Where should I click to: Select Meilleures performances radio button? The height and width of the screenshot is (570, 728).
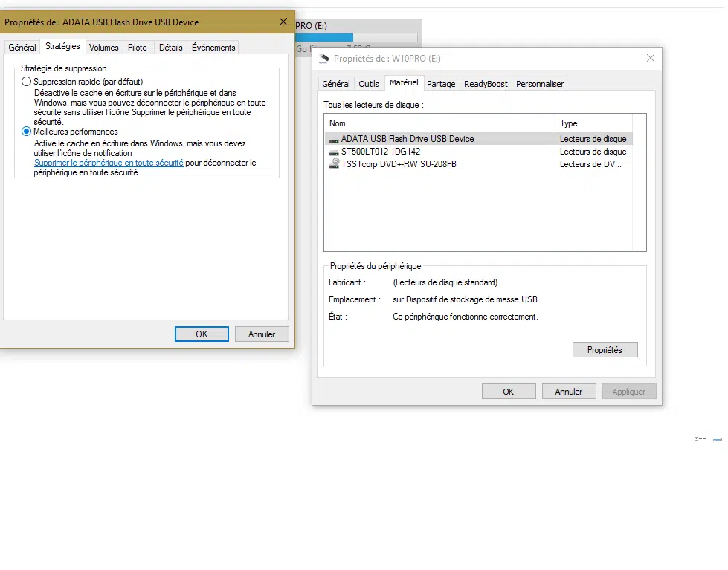[27, 132]
